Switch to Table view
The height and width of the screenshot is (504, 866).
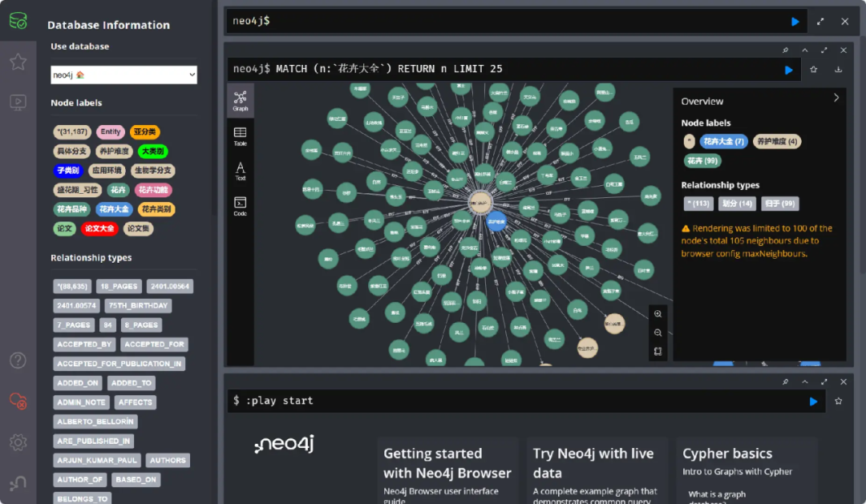(241, 136)
